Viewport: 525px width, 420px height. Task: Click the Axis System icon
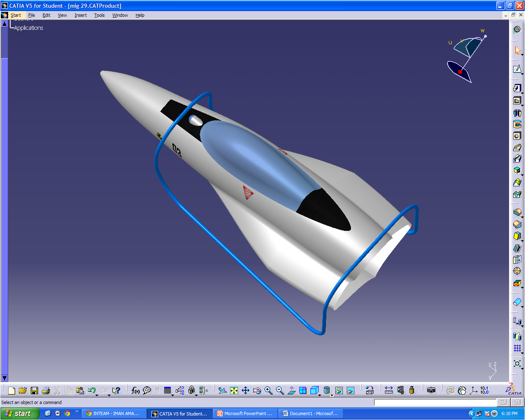(x=473, y=391)
